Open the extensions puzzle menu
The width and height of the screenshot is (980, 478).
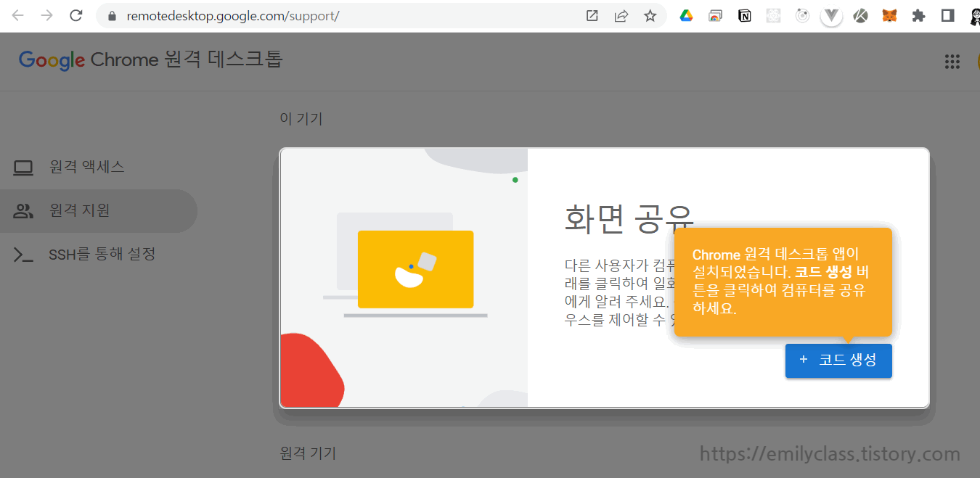[918, 15]
